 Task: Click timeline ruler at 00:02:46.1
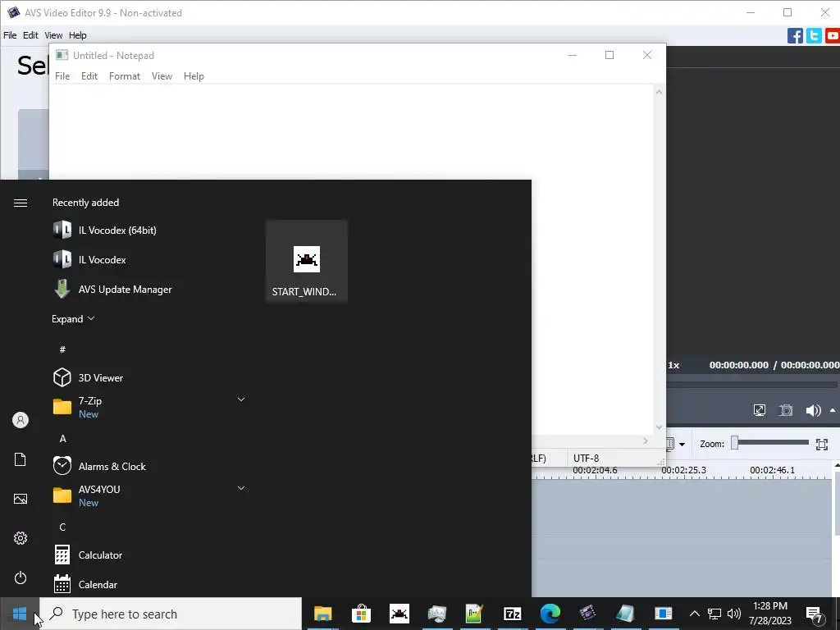772,470
